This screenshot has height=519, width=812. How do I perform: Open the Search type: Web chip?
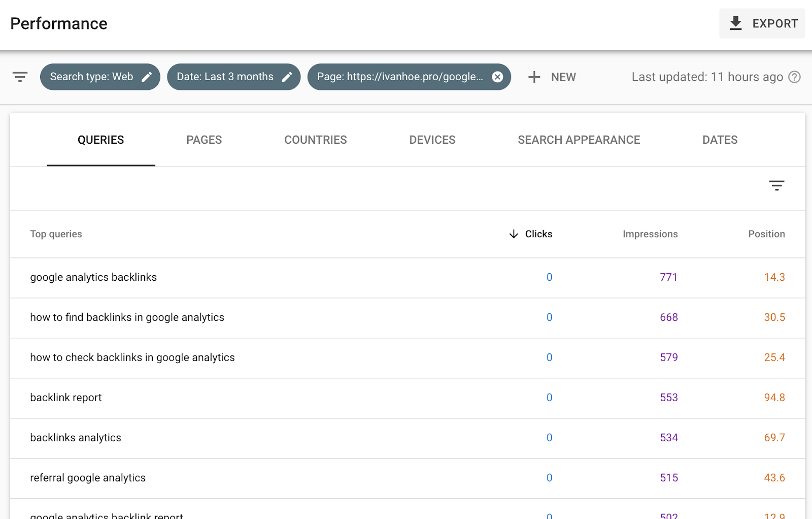(91, 77)
